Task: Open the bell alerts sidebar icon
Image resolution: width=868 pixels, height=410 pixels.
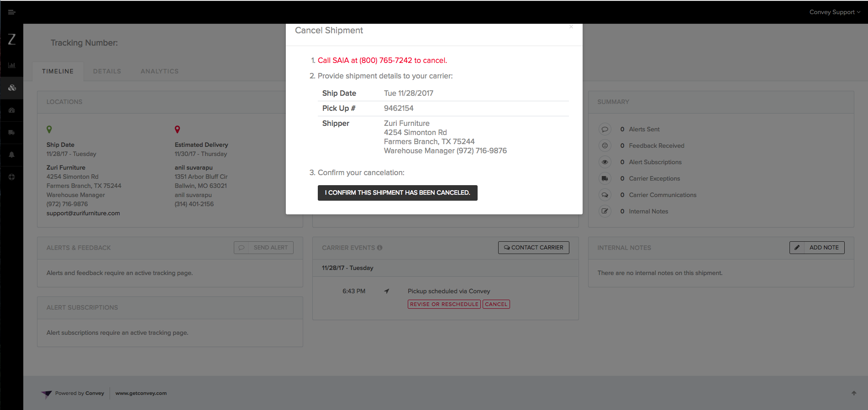Action: 12,155
